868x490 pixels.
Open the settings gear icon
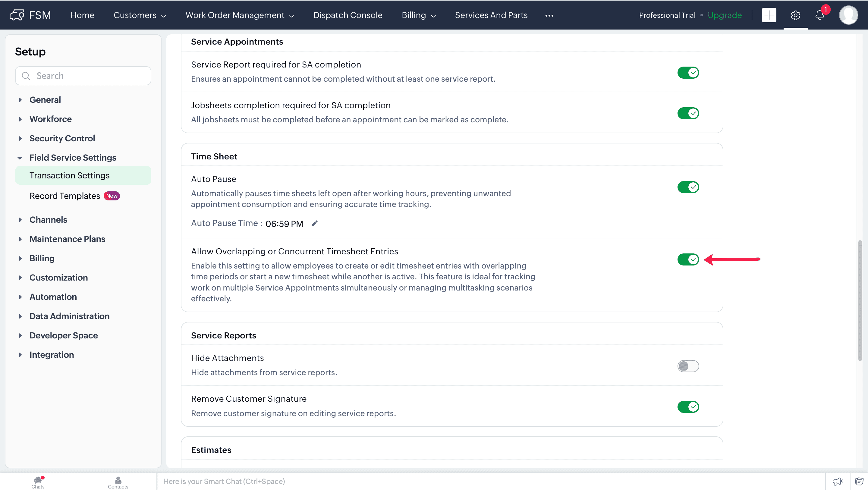tap(795, 15)
